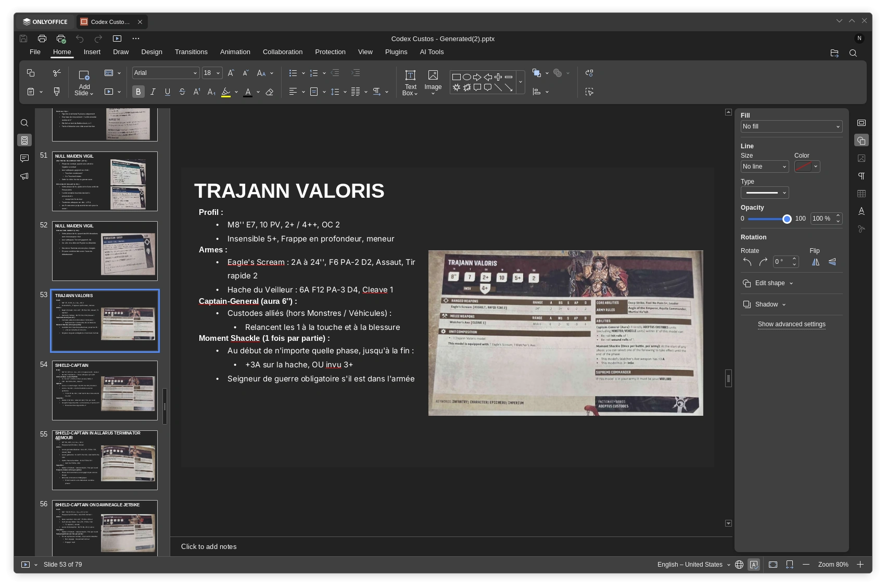Image resolution: width=886 pixels, height=588 pixels.
Task: Switch to the Design tab
Action: 151,52
